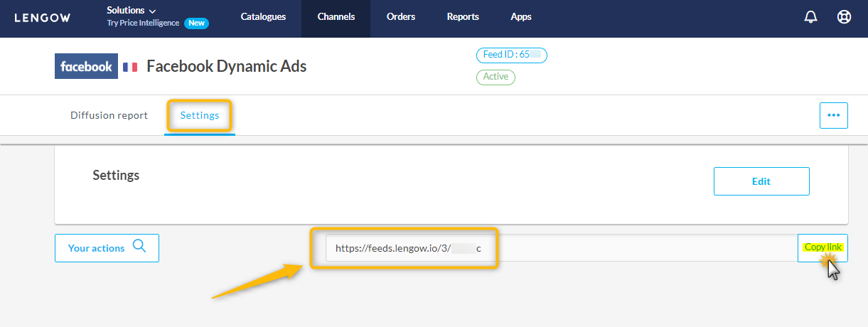Screen dimensions: 868x327
Task: Click the French flag icon
Action: [130, 67]
